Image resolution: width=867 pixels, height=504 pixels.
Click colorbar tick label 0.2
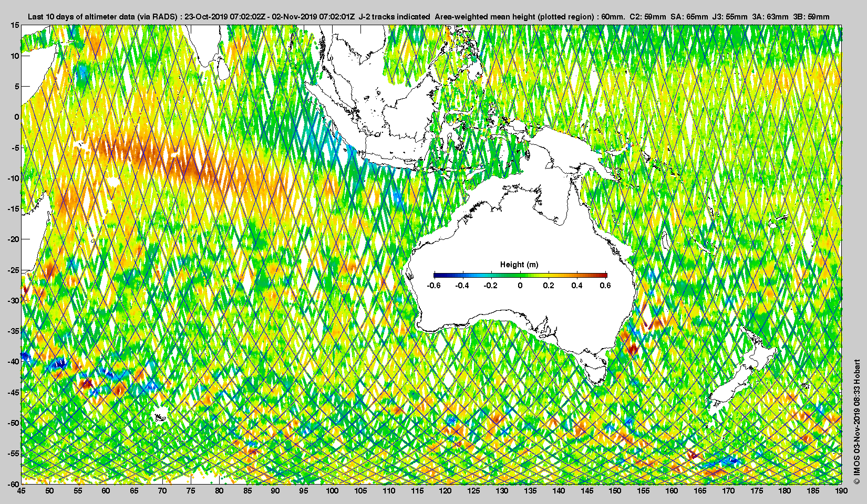[549, 286]
